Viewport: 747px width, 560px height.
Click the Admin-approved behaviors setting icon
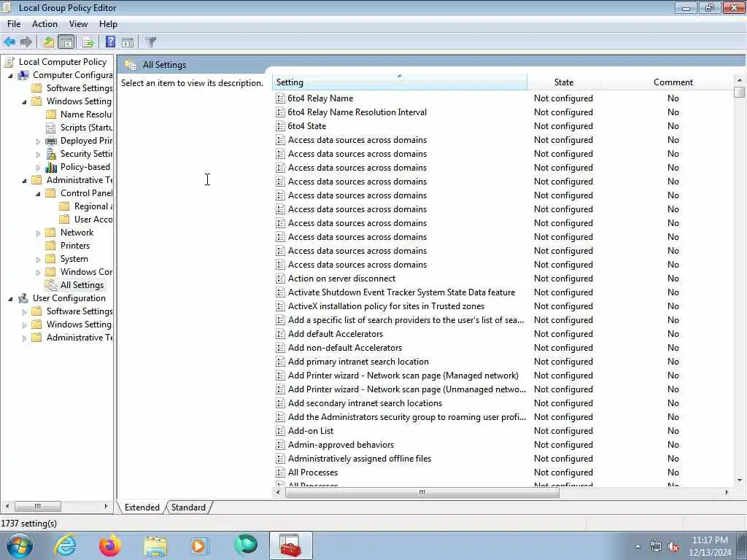(x=280, y=445)
